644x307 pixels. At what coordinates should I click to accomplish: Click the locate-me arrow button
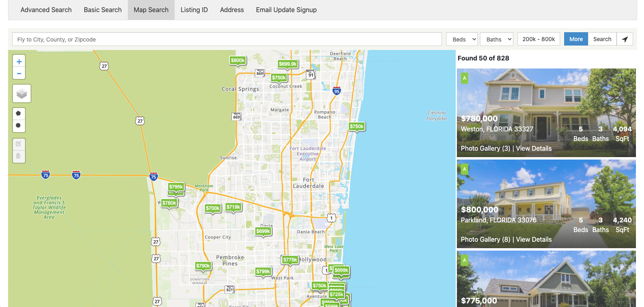pyautogui.click(x=625, y=39)
